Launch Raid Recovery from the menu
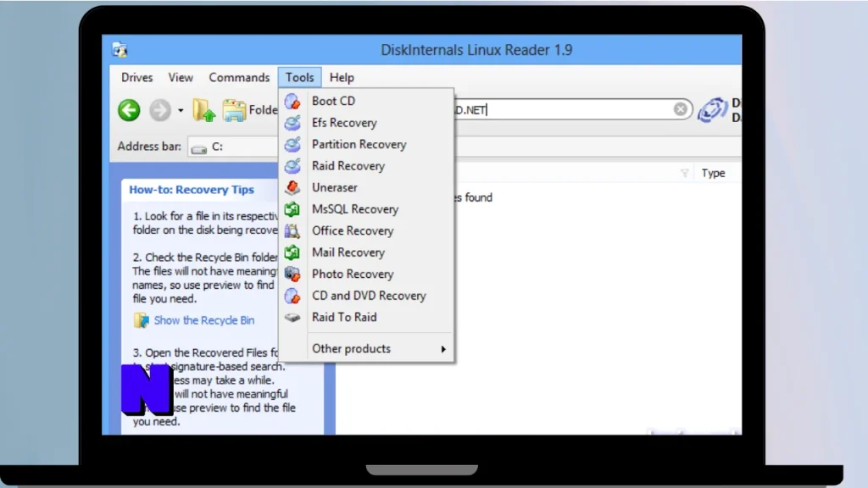 [367, 166]
